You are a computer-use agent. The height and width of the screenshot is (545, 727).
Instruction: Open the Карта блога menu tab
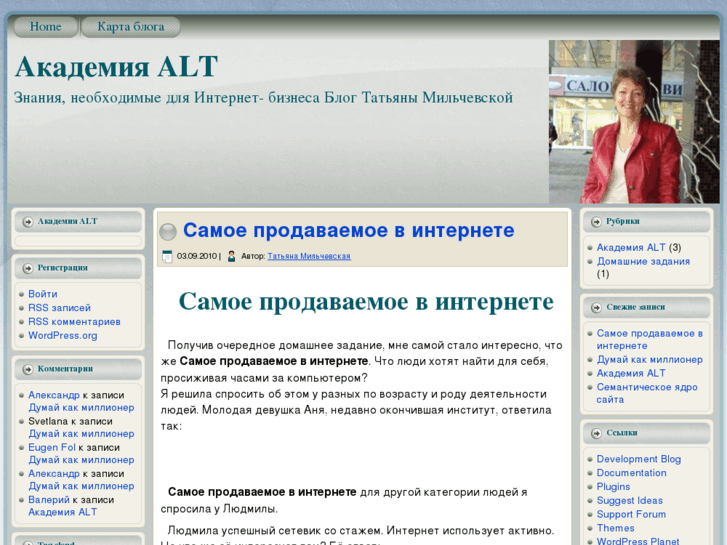click(131, 27)
